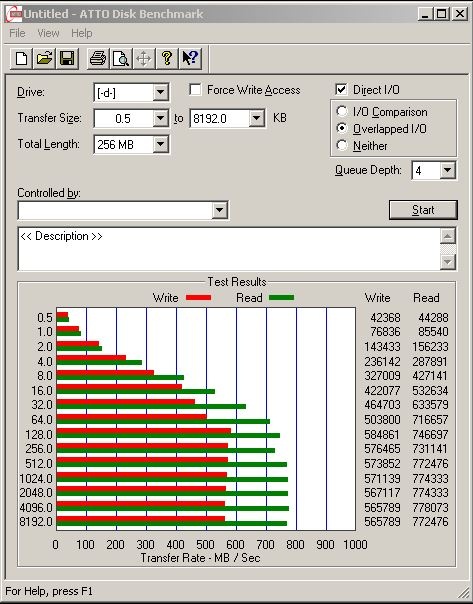Expand the Transfer Size end dropdown 8192.0

click(256, 118)
